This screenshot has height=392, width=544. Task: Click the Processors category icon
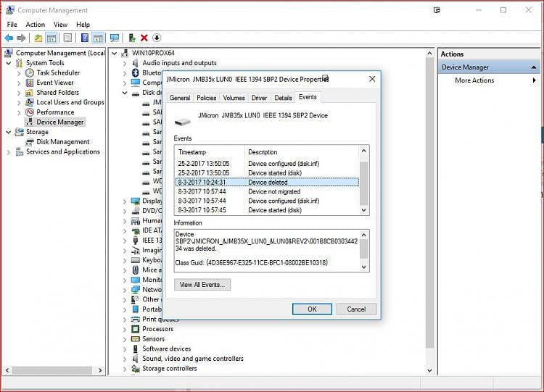tap(136, 329)
